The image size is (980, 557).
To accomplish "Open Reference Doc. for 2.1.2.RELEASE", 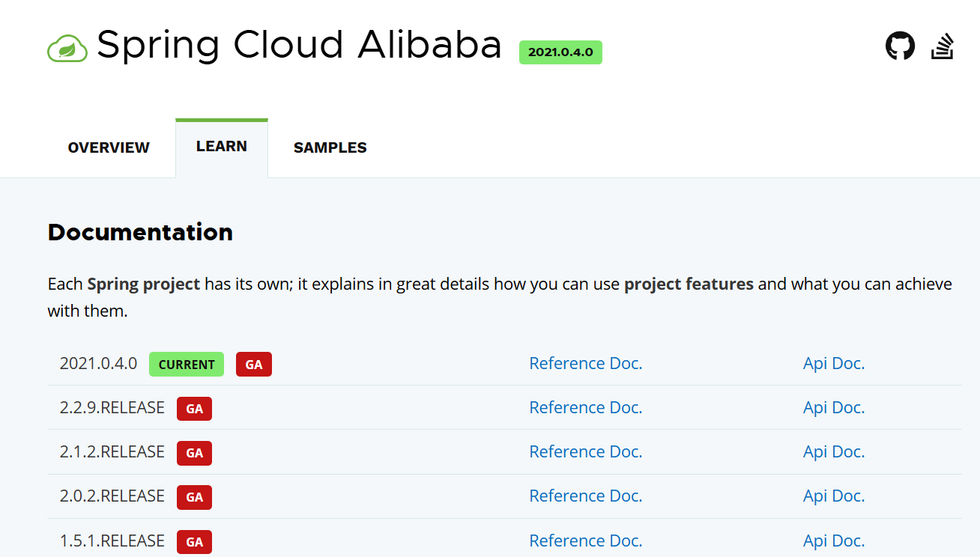I will (x=586, y=451).
